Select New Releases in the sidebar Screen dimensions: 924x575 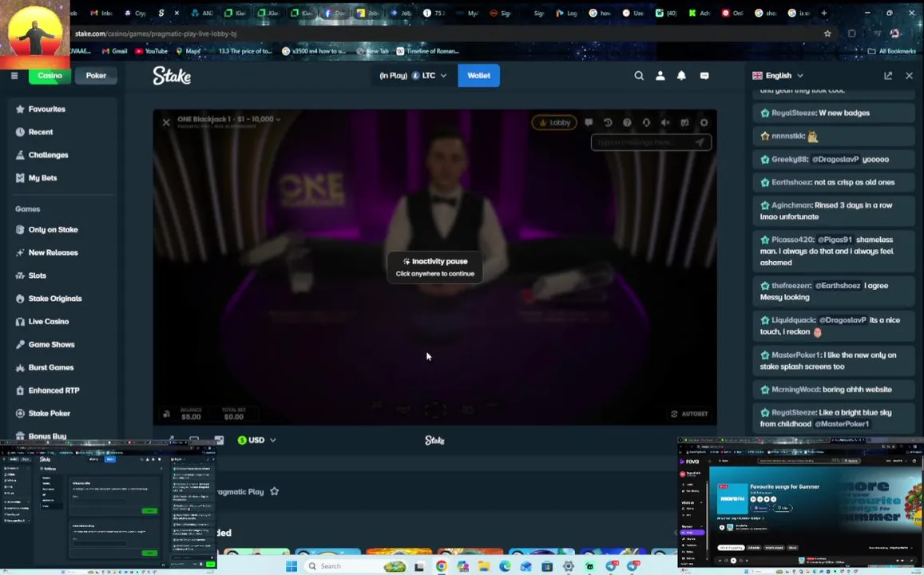click(53, 252)
